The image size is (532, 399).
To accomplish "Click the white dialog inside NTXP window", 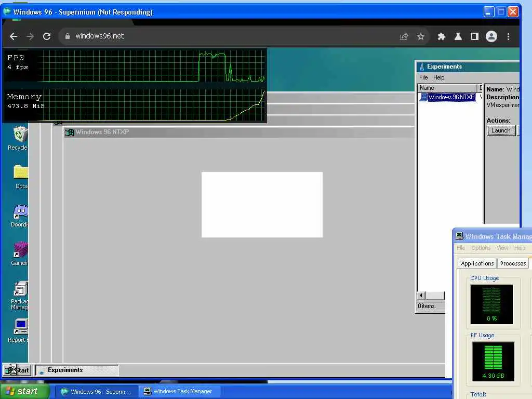I will pyautogui.click(x=262, y=205).
